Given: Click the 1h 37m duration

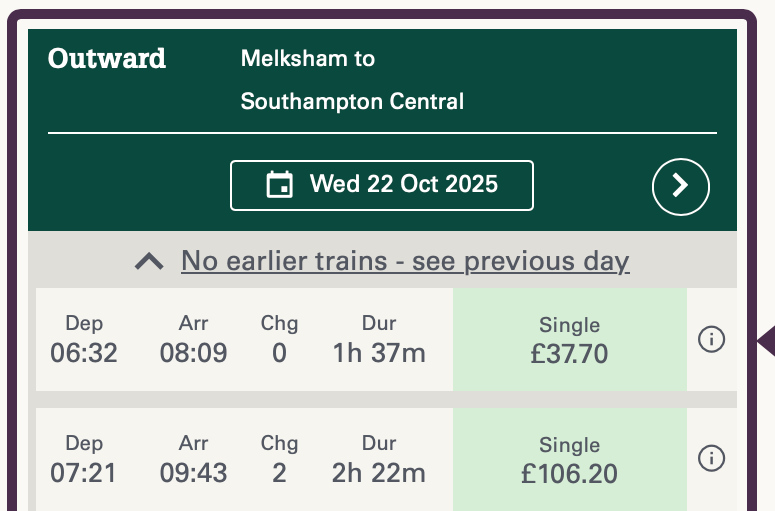Looking at the screenshot, I should [379, 353].
